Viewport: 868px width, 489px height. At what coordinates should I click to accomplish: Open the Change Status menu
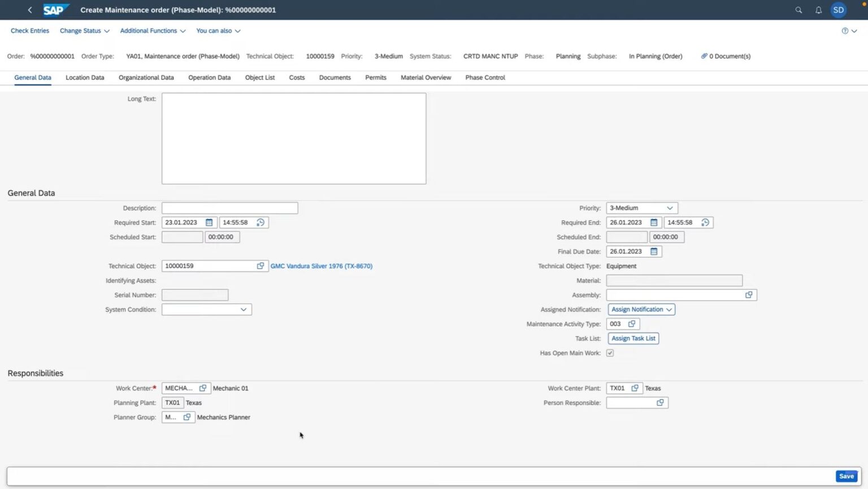click(x=84, y=31)
